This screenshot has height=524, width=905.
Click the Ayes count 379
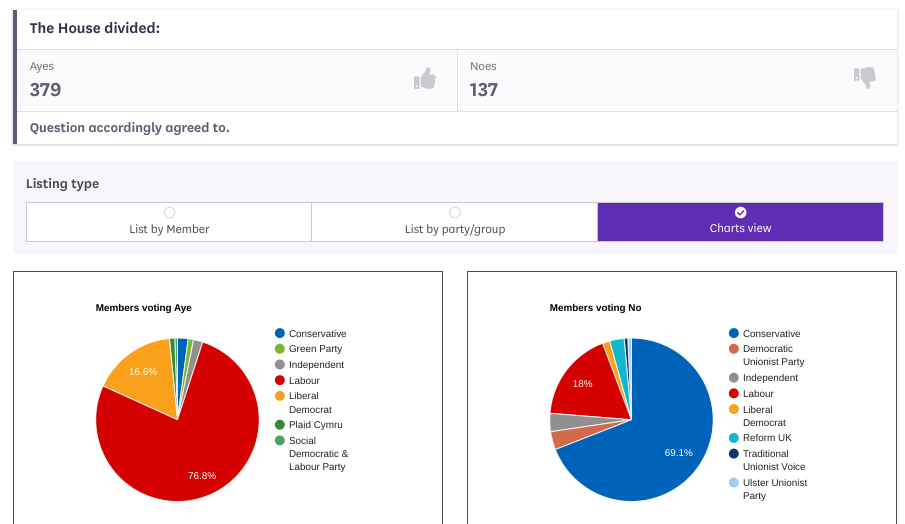click(46, 90)
